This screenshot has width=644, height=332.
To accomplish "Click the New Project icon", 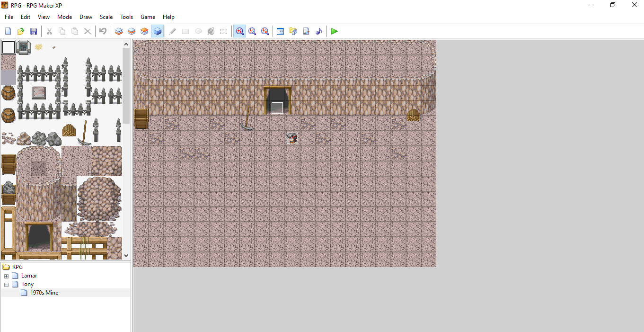I will (x=8, y=31).
